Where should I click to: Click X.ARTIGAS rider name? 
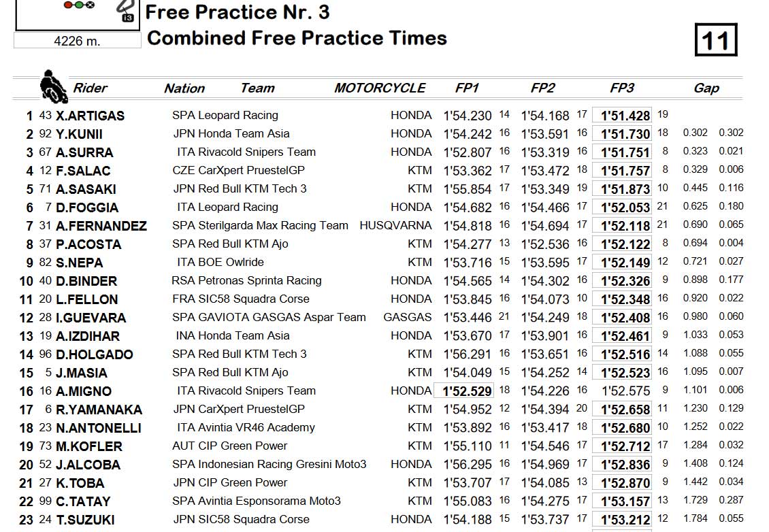91,116
